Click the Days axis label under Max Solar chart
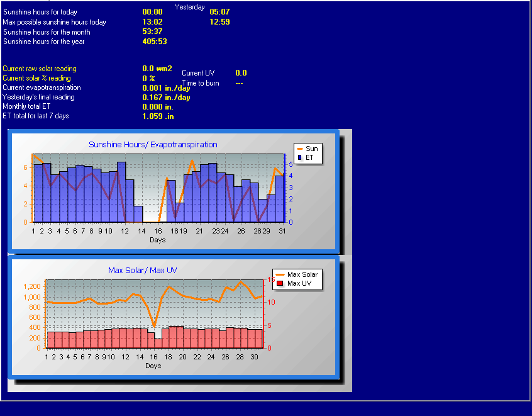Image resolution: width=532 pixels, height=416 pixels. pos(153,366)
